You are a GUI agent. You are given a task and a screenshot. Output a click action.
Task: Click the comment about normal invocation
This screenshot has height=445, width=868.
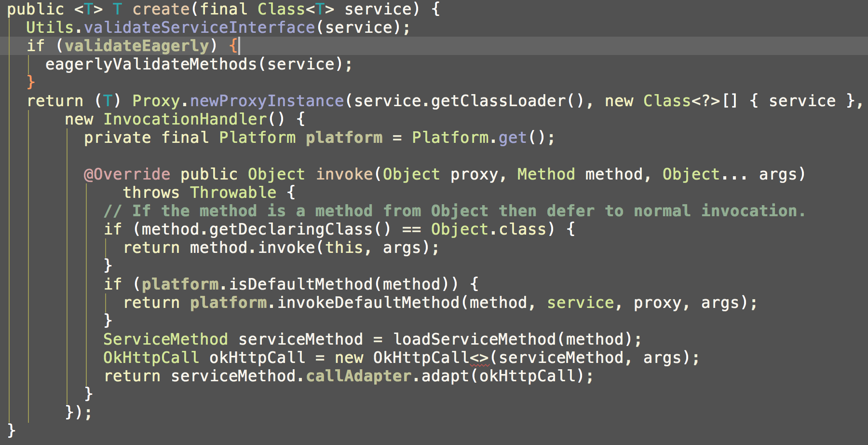[454, 211]
